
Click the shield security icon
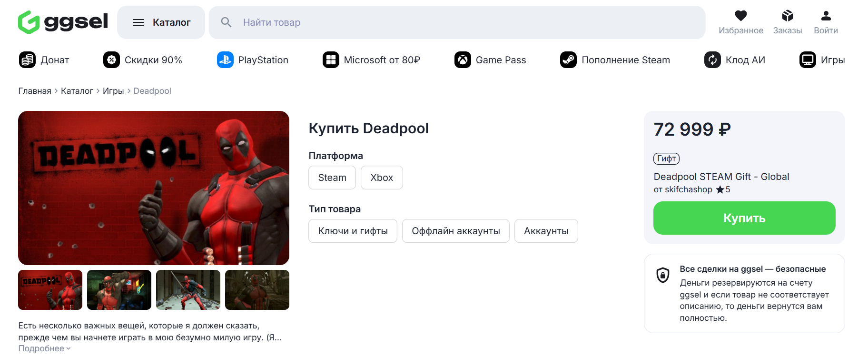[663, 275]
